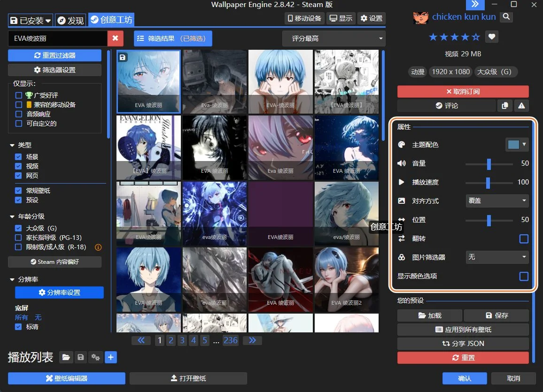Viewport: 543px width, 392px height.
Task: Collapse the 分辨率 section
Action: pyautogui.click(x=12, y=279)
